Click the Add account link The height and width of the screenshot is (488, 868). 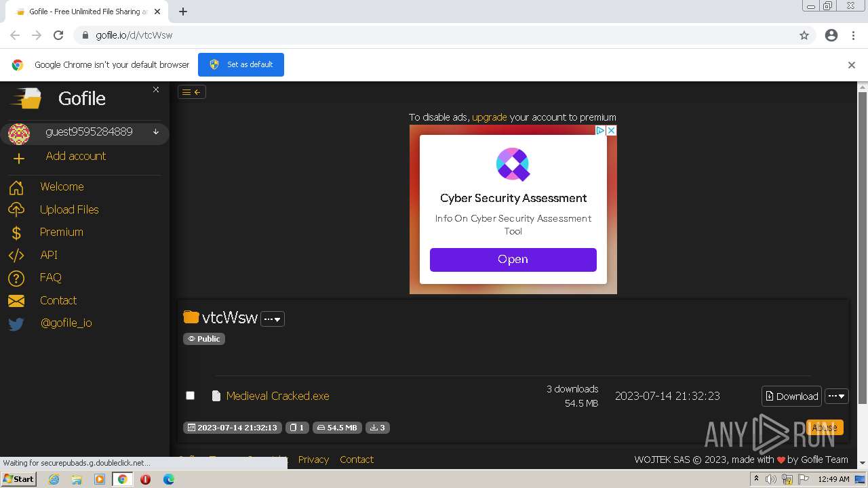(76, 156)
